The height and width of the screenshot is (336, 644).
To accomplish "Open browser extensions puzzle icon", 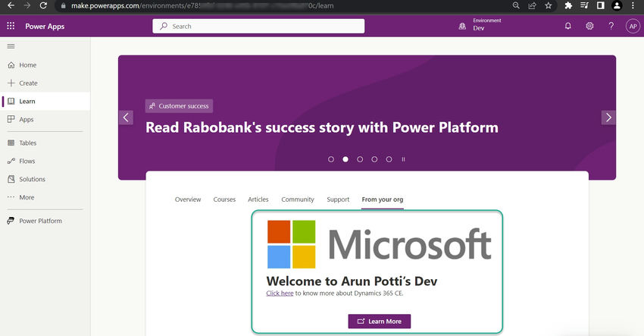I will [x=568, y=6].
